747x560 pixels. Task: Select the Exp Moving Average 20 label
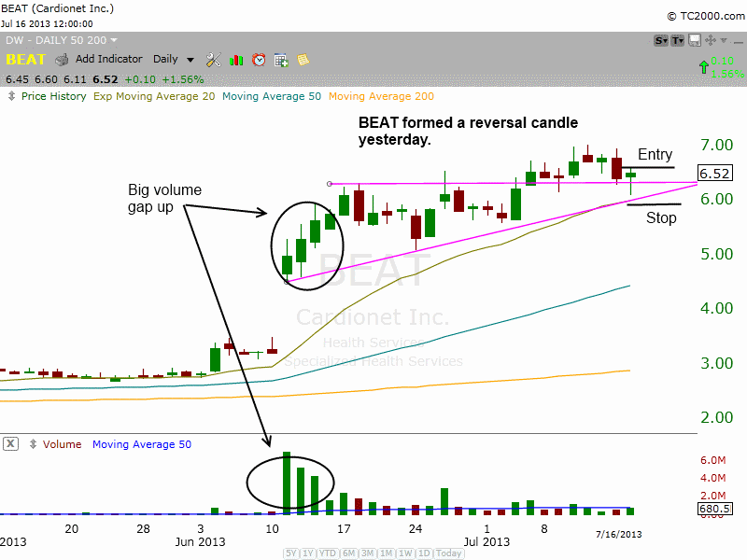click(x=154, y=96)
